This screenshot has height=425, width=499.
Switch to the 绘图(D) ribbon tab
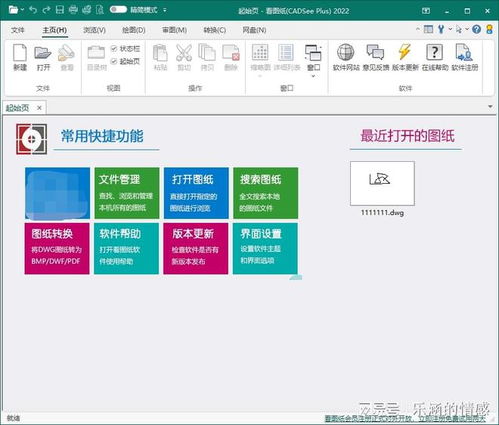point(134,30)
